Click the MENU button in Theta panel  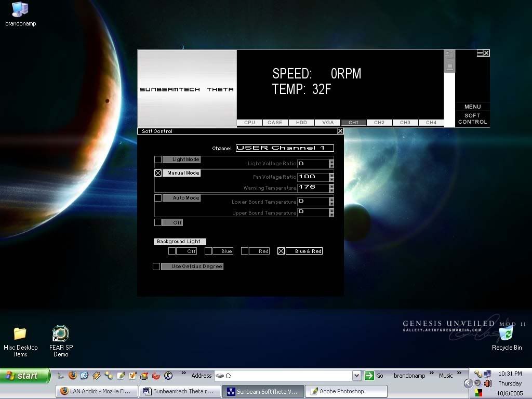473,107
